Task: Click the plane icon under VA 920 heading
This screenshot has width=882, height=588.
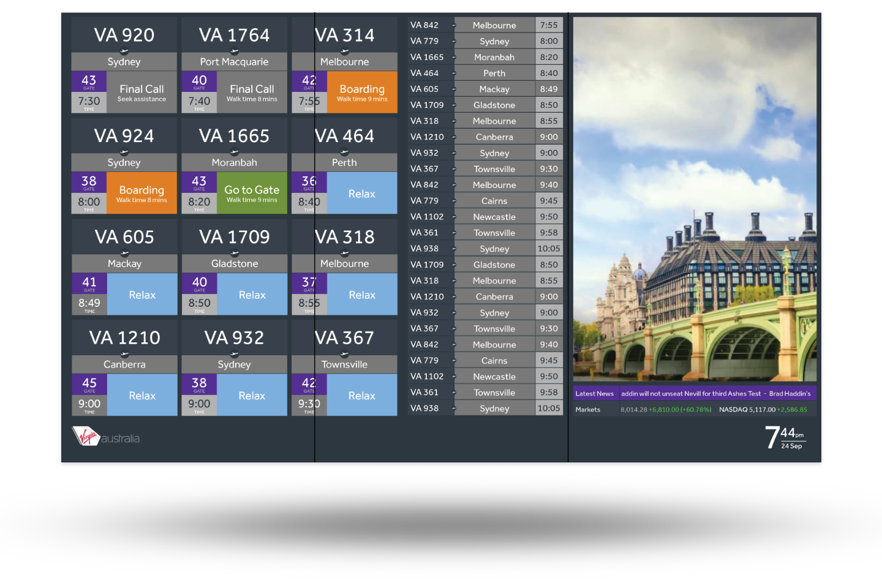Action: pyautogui.click(x=124, y=52)
